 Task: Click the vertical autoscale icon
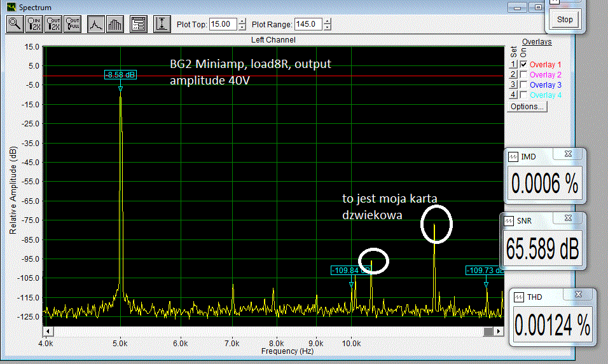[x=162, y=24]
